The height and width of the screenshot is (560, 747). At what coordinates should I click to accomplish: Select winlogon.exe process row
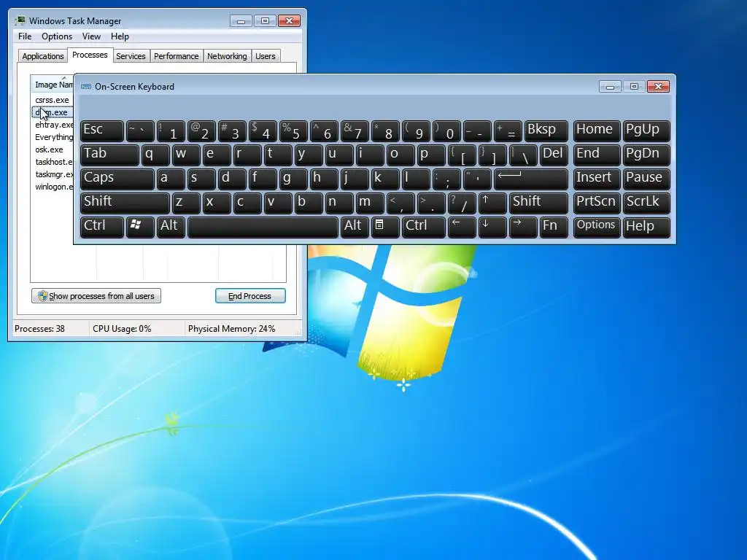[53, 187]
